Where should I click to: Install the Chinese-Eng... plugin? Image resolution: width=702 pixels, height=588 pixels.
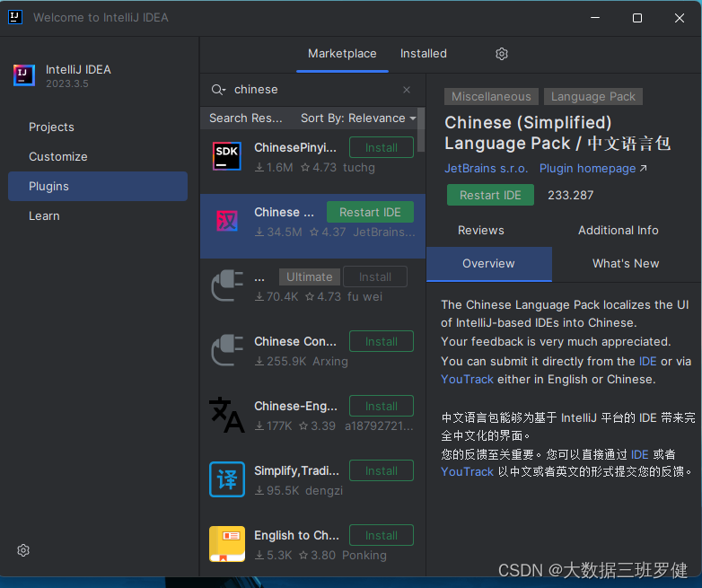click(x=382, y=406)
